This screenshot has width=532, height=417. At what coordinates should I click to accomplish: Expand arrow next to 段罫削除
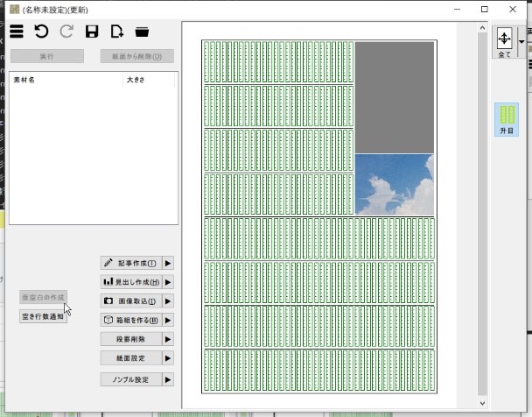coord(168,339)
